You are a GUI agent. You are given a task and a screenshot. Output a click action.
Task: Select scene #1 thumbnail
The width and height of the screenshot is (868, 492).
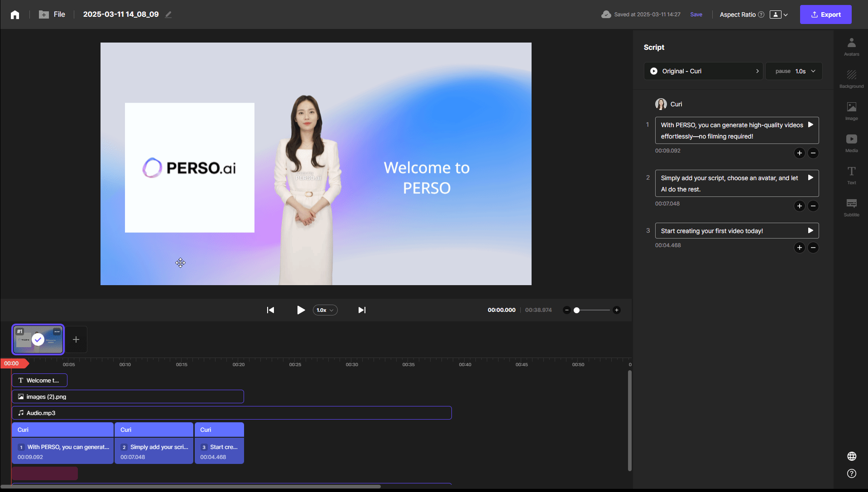(x=38, y=339)
